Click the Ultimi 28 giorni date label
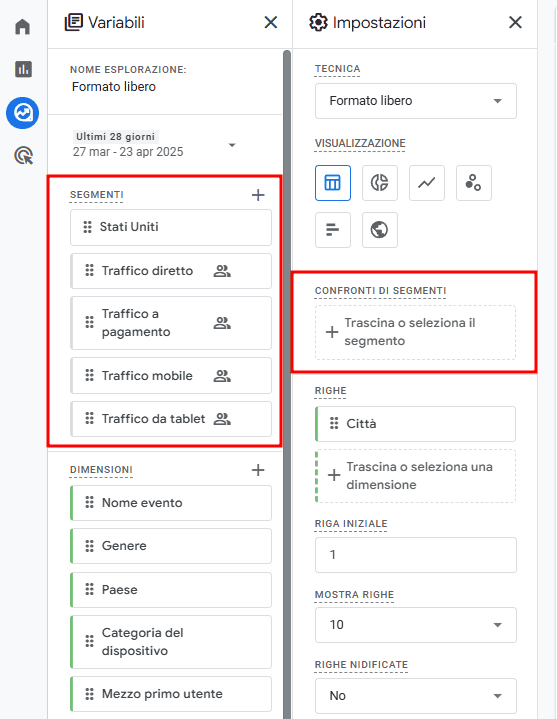The height and width of the screenshot is (719, 557). (116, 137)
